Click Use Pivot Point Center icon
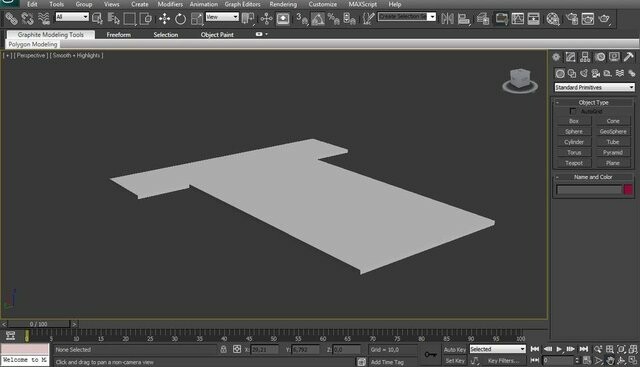The height and width of the screenshot is (367, 640). pyautogui.click(x=248, y=18)
